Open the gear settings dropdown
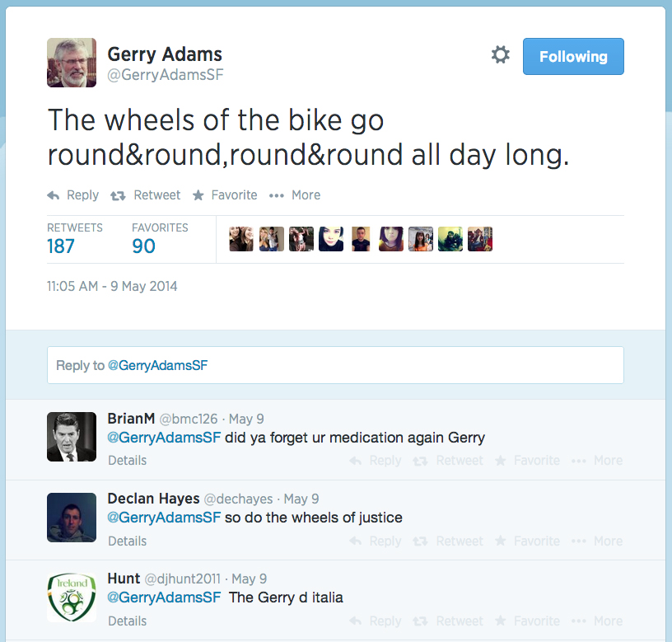Image resolution: width=672 pixels, height=642 pixels. pos(500,56)
